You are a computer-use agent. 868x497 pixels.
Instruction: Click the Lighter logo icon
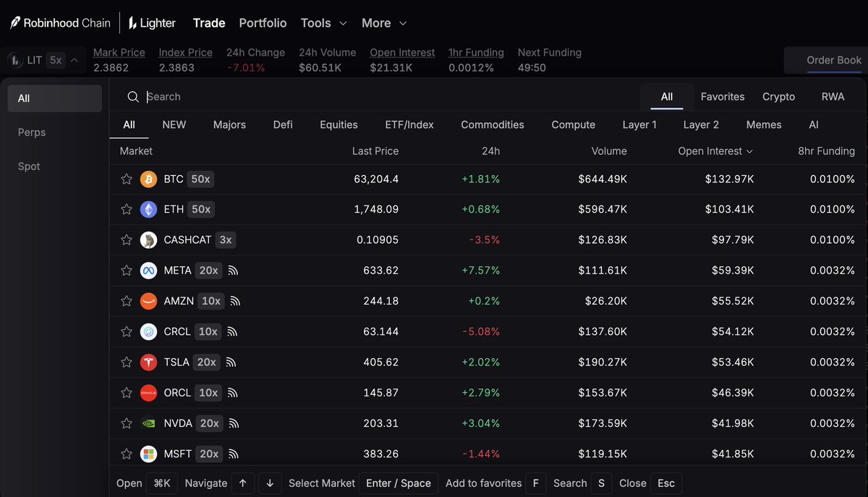point(133,23)
